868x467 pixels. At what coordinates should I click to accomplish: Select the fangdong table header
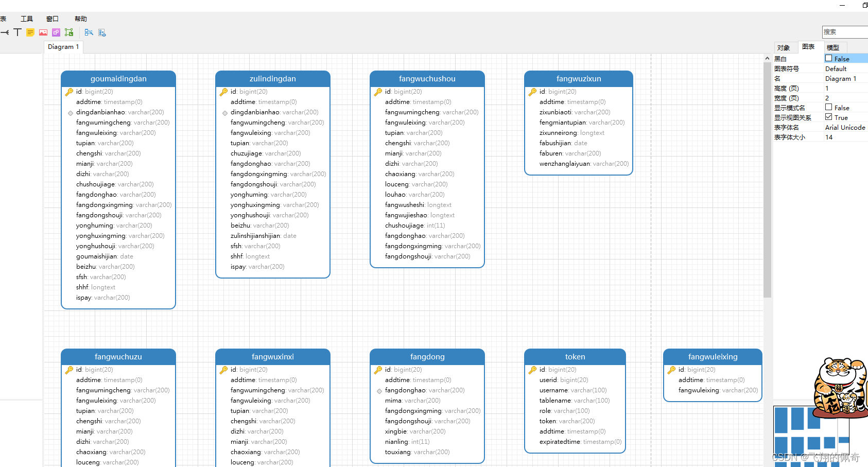coord(427,357)
